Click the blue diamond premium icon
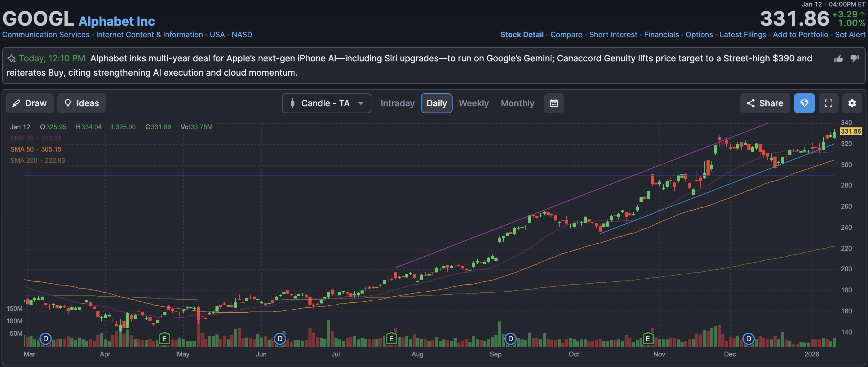The height and width of the screenshot is (367, 868). tap(804, 103)
